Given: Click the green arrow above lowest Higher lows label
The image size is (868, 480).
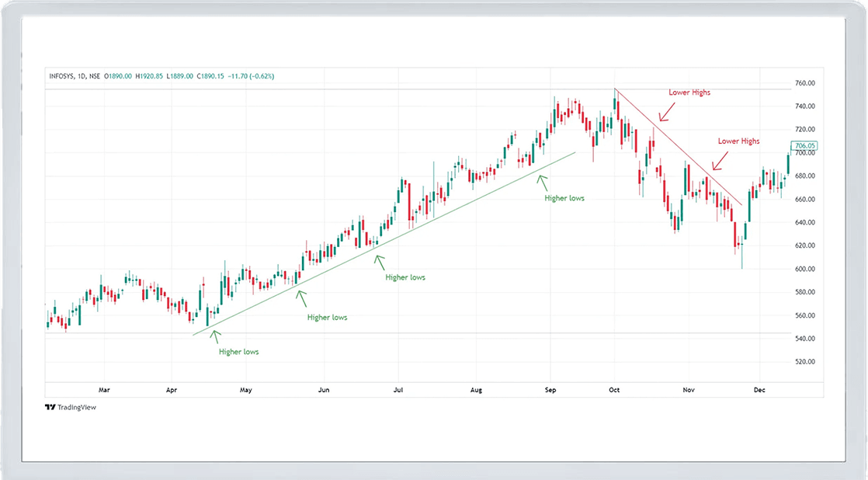Looking at the screenshot, I should coord(216,336).
